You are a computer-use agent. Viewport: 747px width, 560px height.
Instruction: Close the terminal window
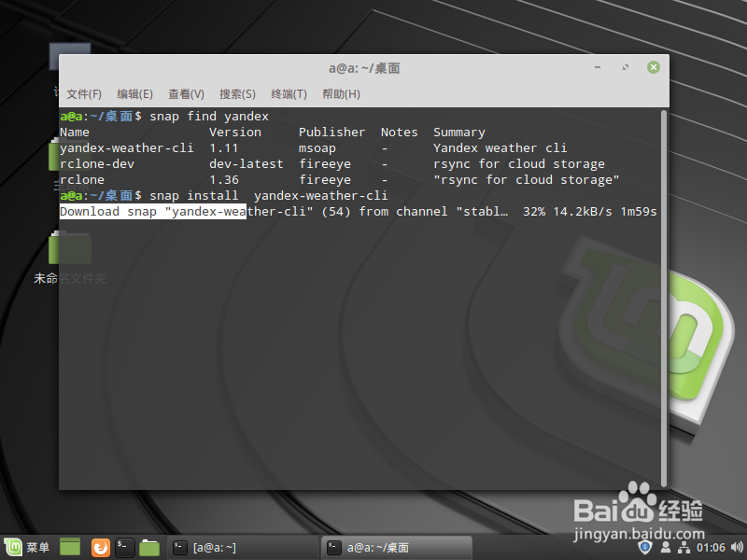coord(653,67)
